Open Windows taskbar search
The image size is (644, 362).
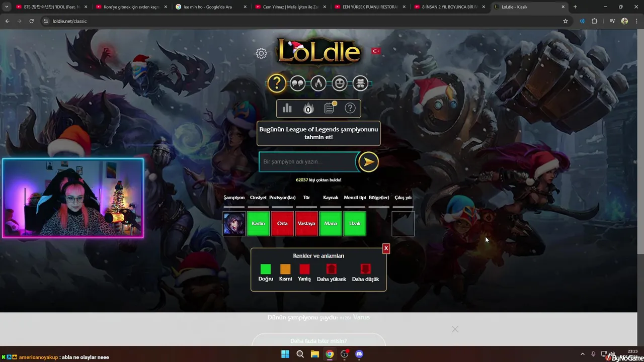[300, 354]
